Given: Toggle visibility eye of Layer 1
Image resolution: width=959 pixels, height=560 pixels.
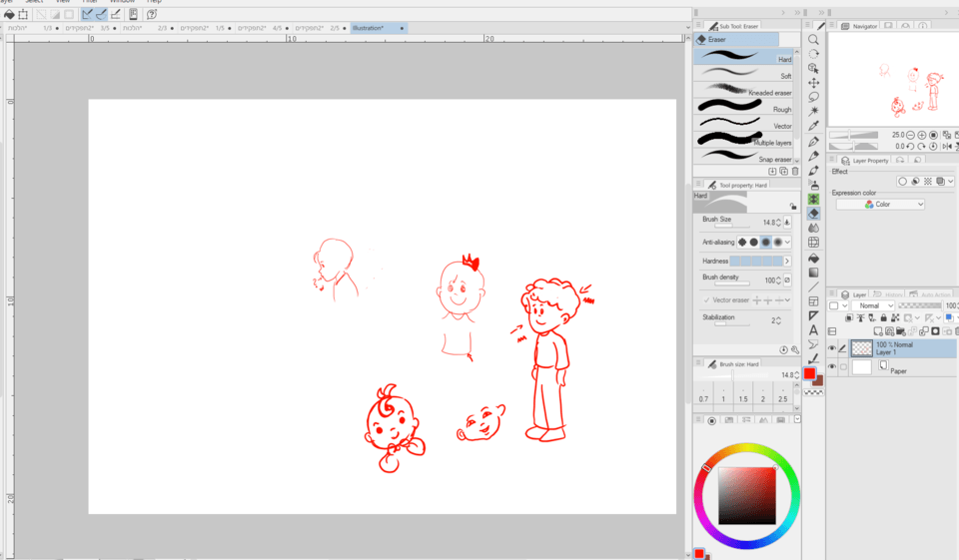Looking at the screenshot, I should [x=832, y=348].
